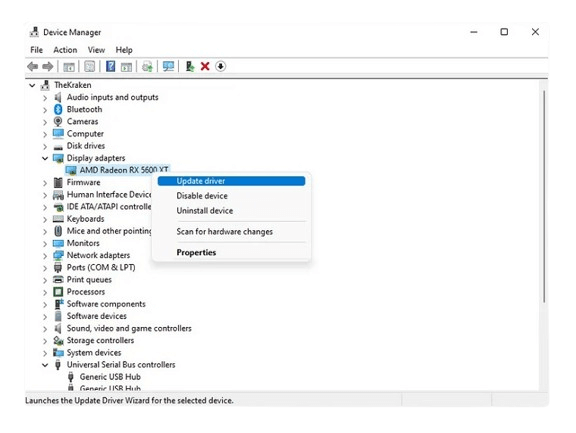Open the View menu
Image resolution: width=576 pixels, height=433 pixels.
pyautogui.click(x=96, y=50)
